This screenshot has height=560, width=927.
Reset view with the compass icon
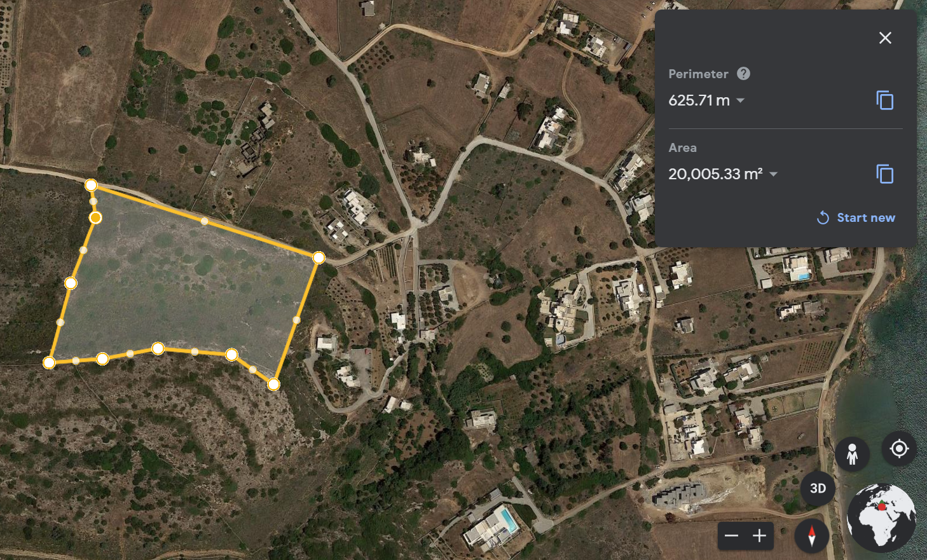(x=811, y=536)
